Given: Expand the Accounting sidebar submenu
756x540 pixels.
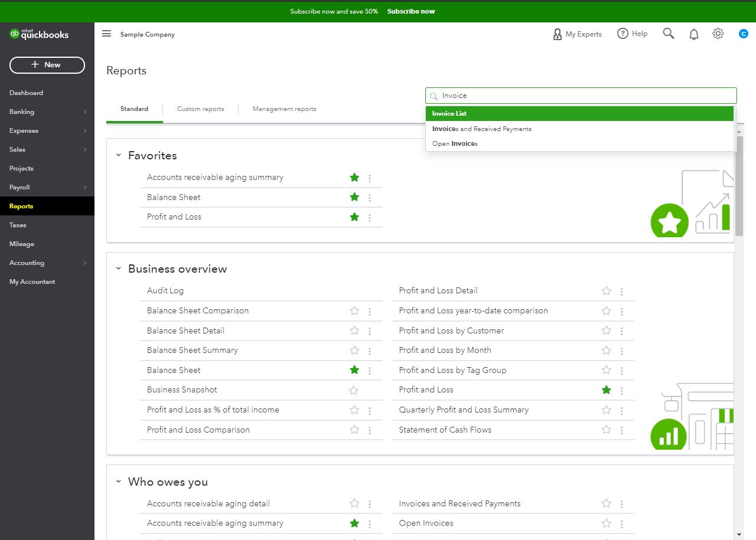Looking at the screenshot, I should click(85, 263).
